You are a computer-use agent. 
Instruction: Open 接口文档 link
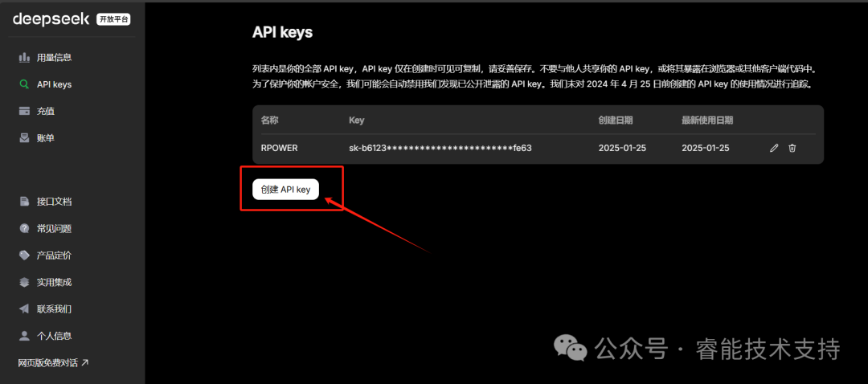point(55,202)
